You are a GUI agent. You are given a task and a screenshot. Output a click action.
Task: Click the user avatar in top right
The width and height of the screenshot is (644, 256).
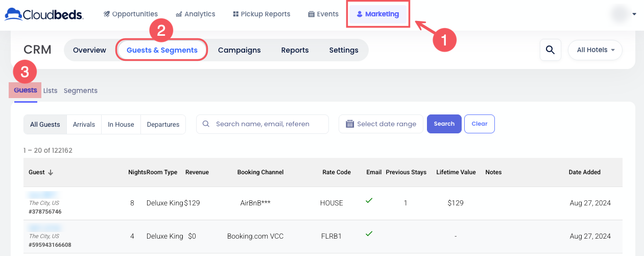click(619, 14)
